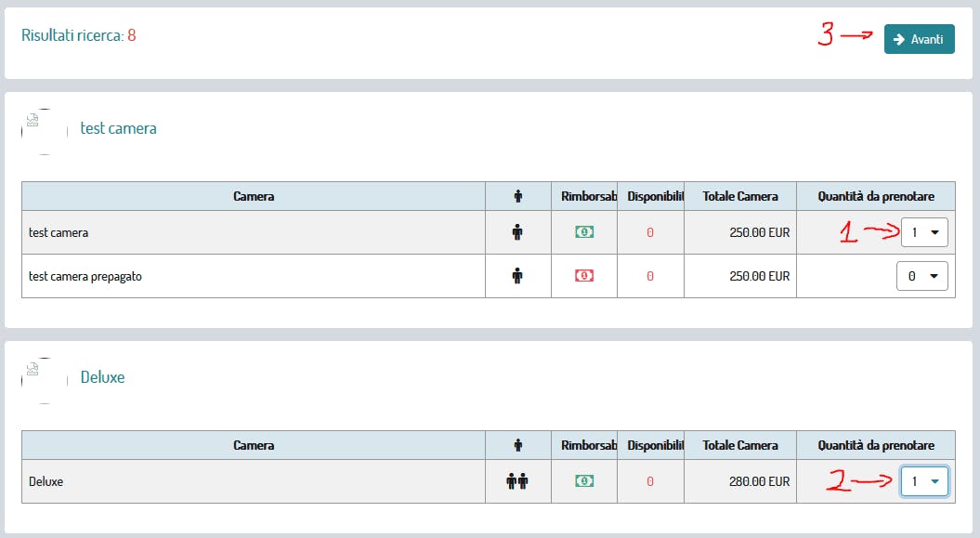Click 250.00 EUR in test camera prepagato row

pyautogui.click(x=759, y=276)
